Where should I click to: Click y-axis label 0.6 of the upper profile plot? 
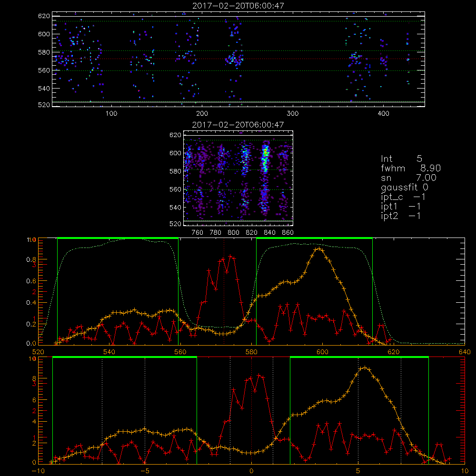point(31,281)
